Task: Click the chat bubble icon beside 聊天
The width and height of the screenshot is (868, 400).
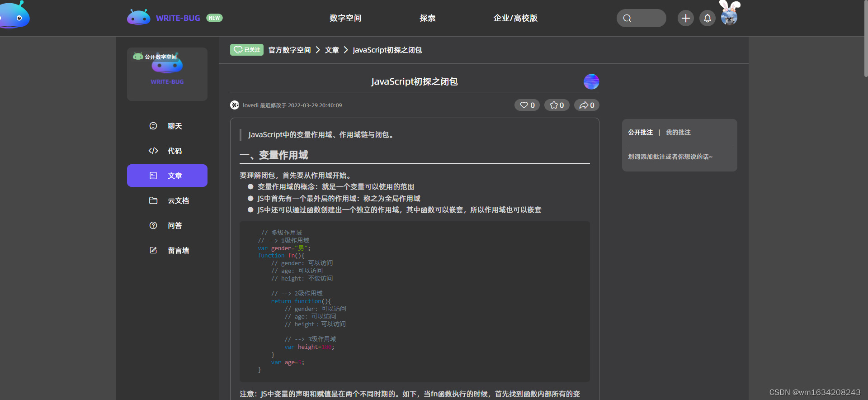Action: click(153, 126)
